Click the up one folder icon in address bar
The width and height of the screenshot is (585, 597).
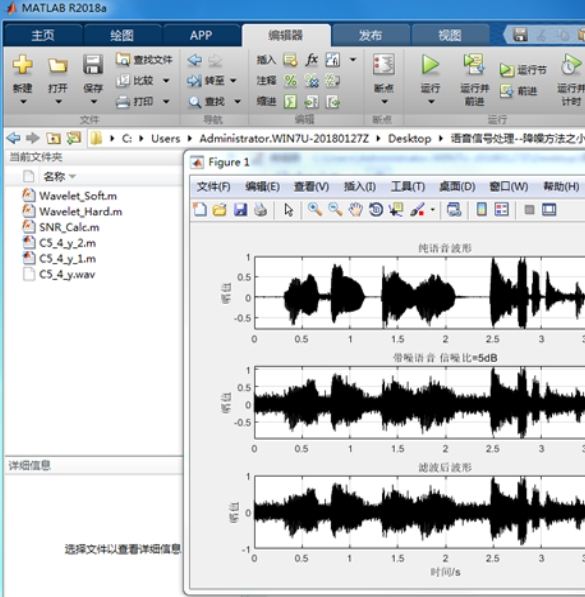[53, 138]
